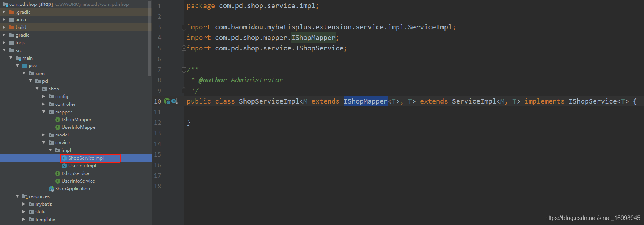Screen dimensions: 644x225
Task: Open UserInfoMapper in the project tree
Action: tap(79, 127)
